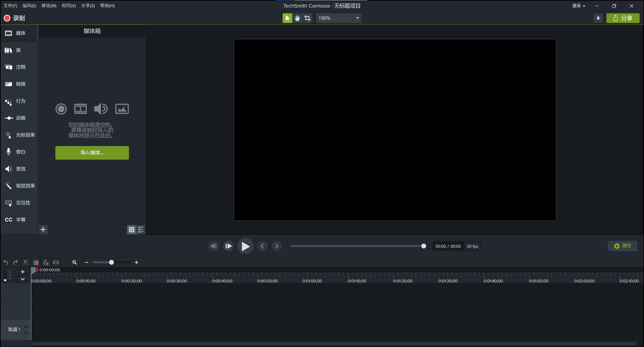Image resolution: width=644 pixels, height=347 pixels.
Task: Click the split clip icon in timeline toolbar
Action: (56, 262)
